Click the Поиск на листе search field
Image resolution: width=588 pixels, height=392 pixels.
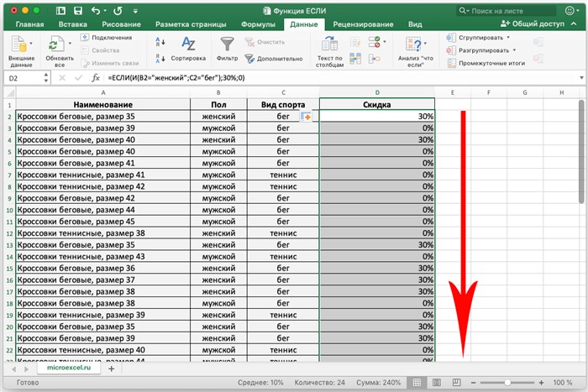508,11
